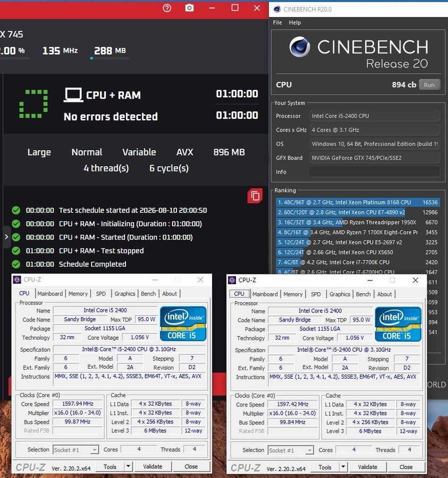Open Bench tab in left CPU-Z
448x478 pixels.
pyautogui.click(x=148, y=294)
